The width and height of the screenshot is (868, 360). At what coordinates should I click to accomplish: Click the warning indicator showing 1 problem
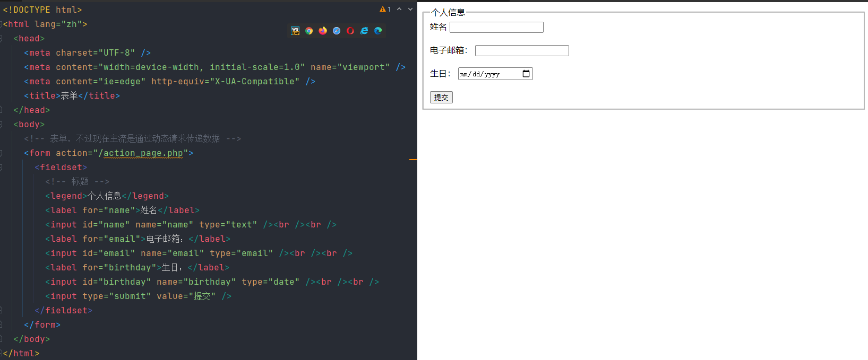click(385, 9)
